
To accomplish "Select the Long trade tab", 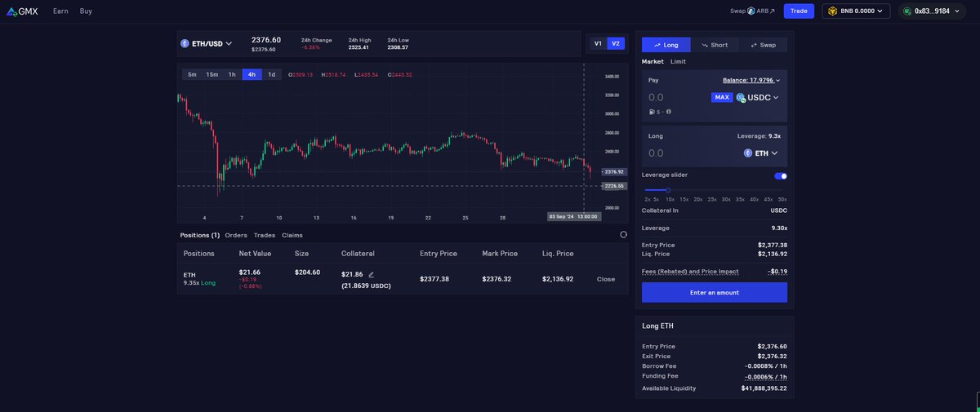I will 666,45.
